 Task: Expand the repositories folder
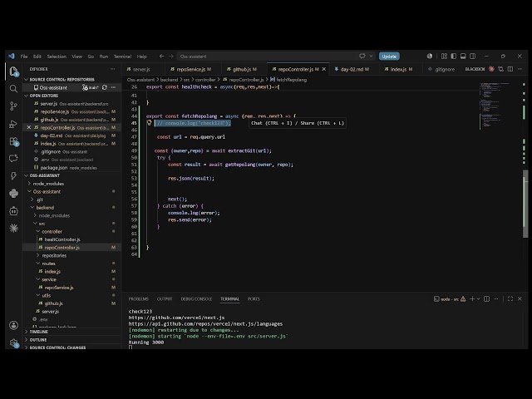pyautogui.click(x=54, y=255)
